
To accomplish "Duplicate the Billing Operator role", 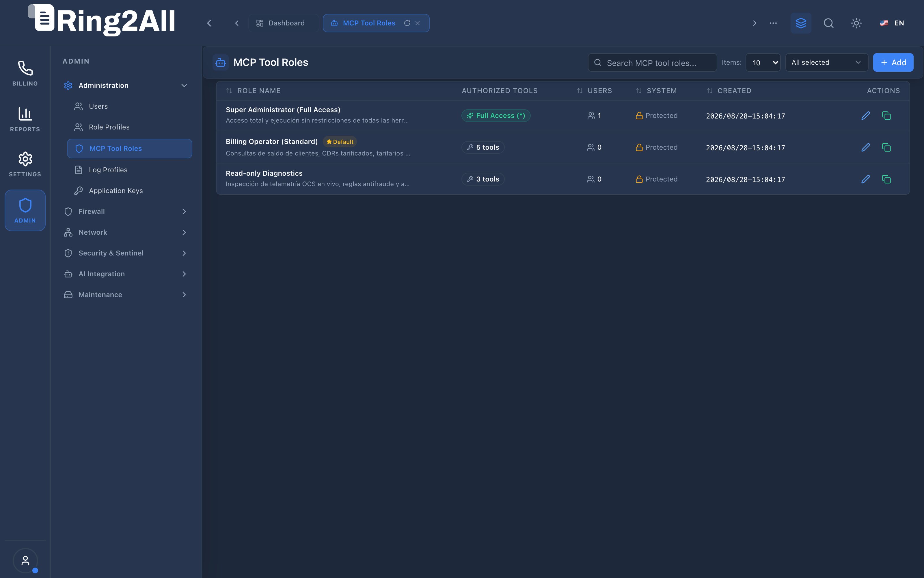I will click(x=886, y=147).
